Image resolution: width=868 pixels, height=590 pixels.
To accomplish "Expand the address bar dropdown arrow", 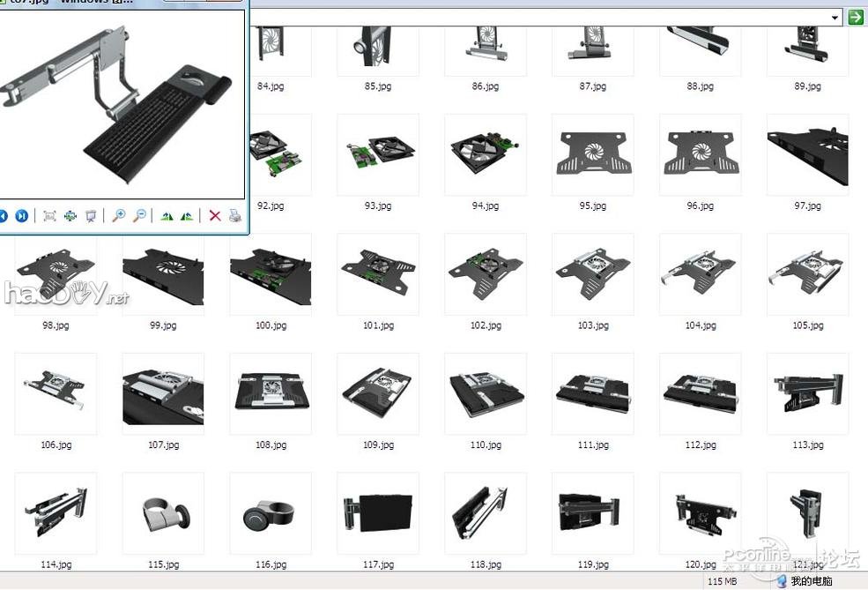I will [x=835, y=17].
